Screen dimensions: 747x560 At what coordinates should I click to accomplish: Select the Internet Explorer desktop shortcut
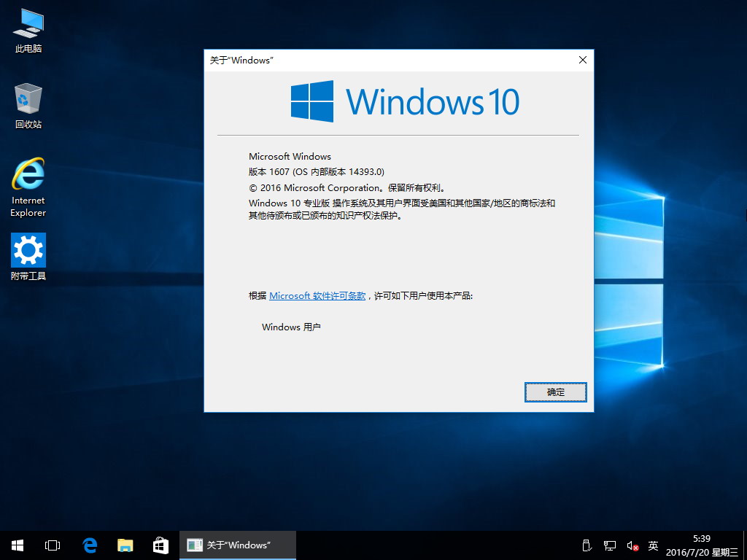[x=28, y=187]
